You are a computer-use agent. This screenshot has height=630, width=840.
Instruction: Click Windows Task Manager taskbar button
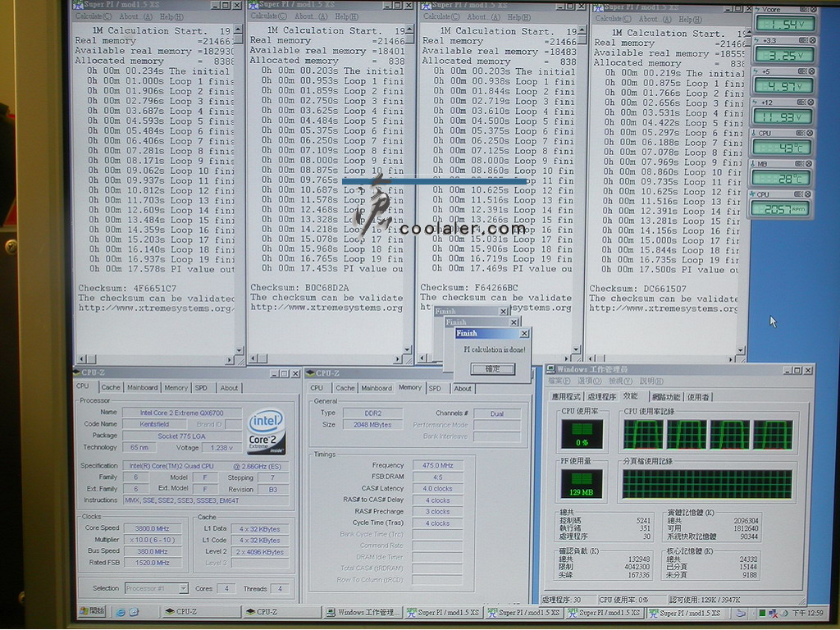tap(363, 612)
